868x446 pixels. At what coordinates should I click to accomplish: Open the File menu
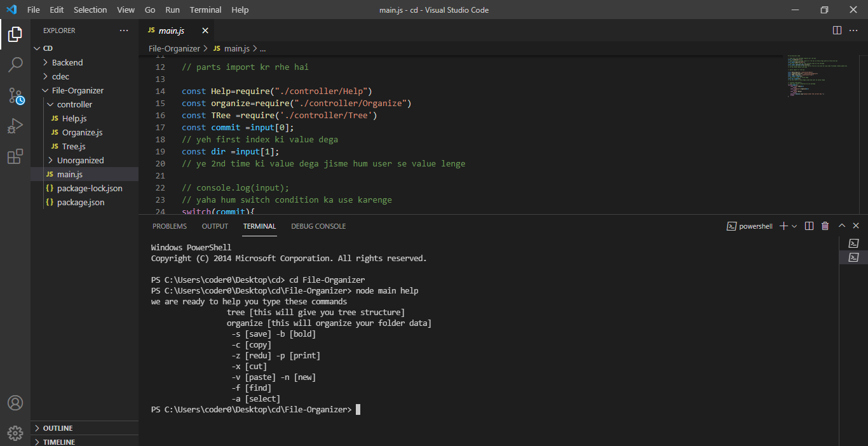point(34,10)
